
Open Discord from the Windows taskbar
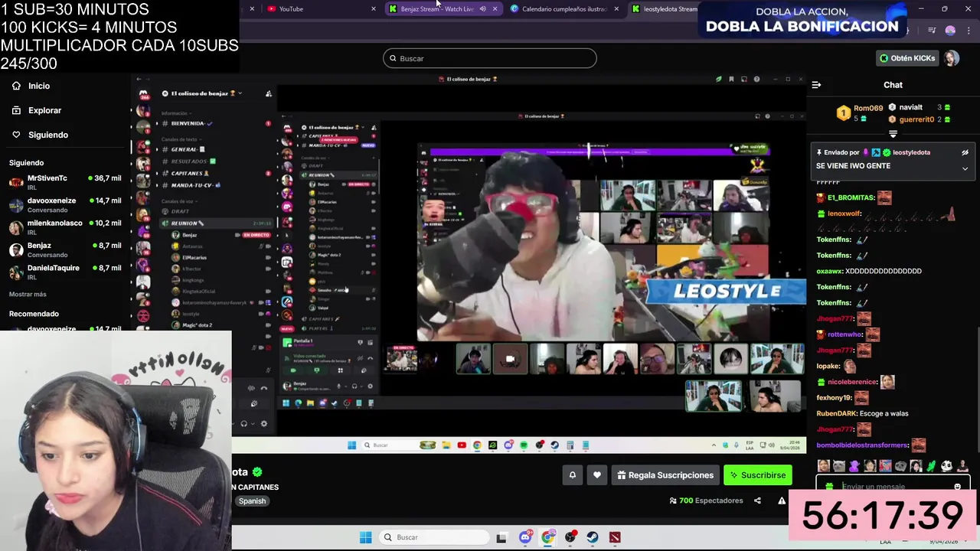[525, 537]
